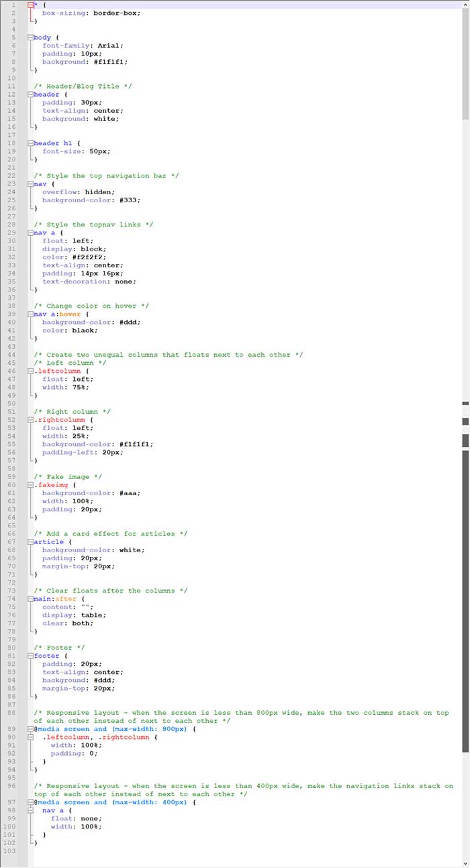Collapse the .fakeimg rule fold marker
Screen dimensions: 470x868
click(30, 485)
